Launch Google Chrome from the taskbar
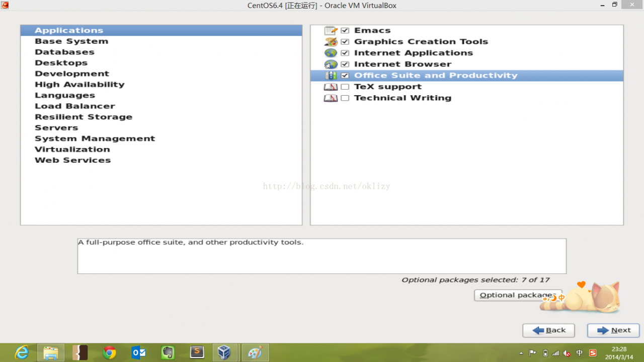Viewport: 644px width, 362px height. [109, 352]
